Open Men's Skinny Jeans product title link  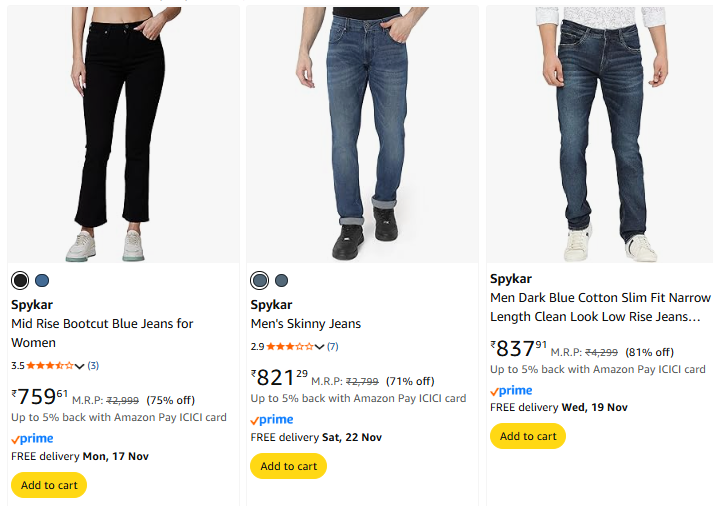tap(305, 324)
